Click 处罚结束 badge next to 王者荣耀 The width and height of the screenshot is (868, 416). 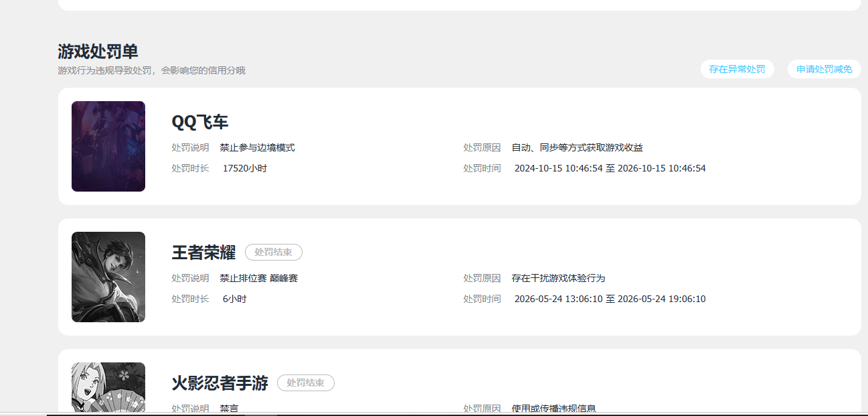pos(274,253)
